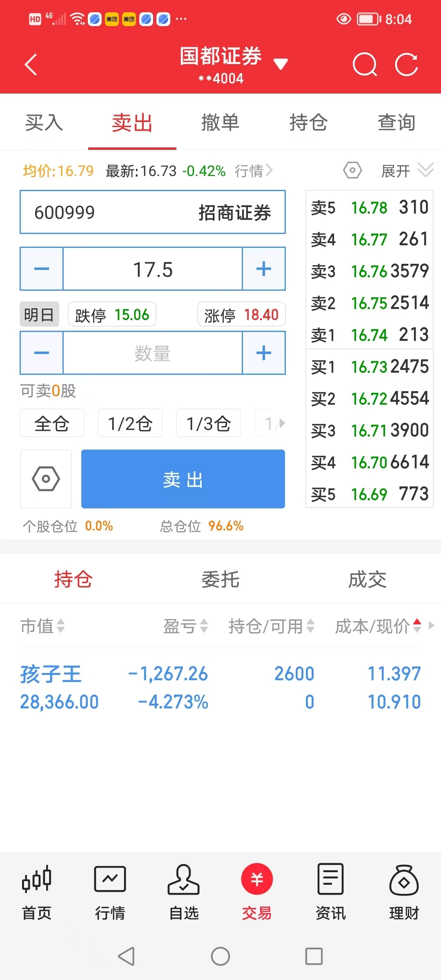The height and width of the screenshot is (980, 441).
Task: Open the account switcher triangle beside 国都证券
Action: click(281, 64)
